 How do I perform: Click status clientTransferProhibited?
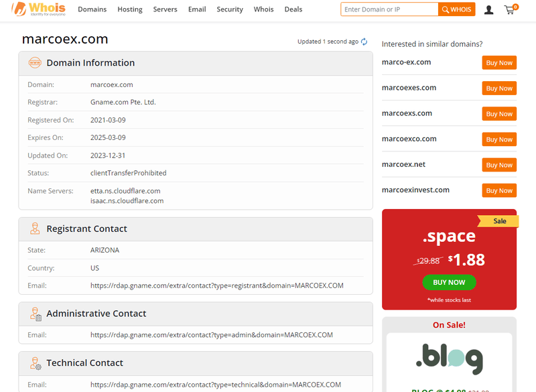[128, 174]
